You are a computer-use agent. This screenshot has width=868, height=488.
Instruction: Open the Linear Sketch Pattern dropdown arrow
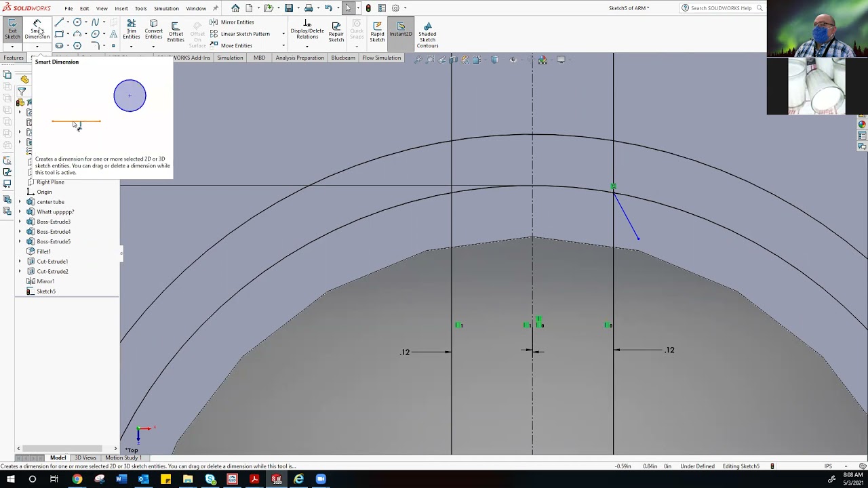(283, 34)
